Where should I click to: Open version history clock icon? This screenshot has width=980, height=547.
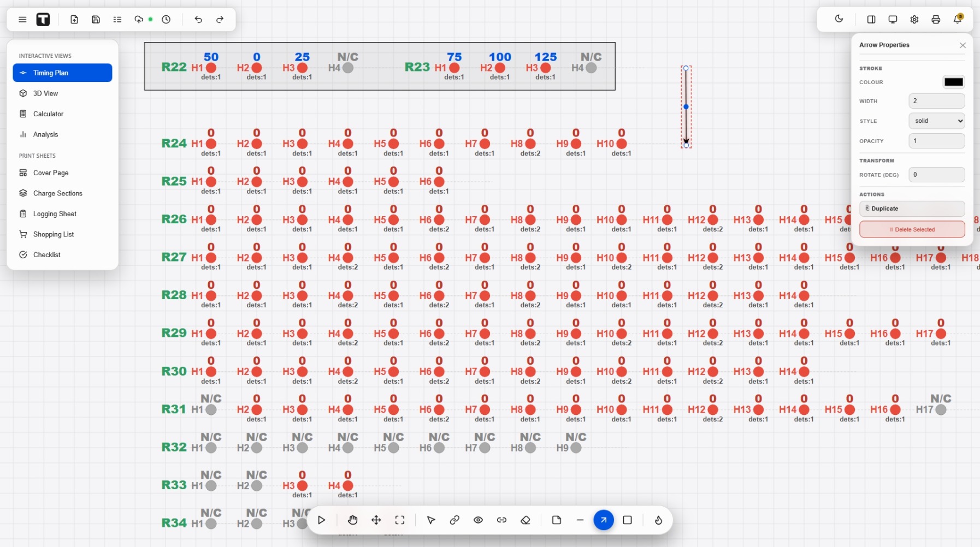pyautogui.click(x=166, y=20)
